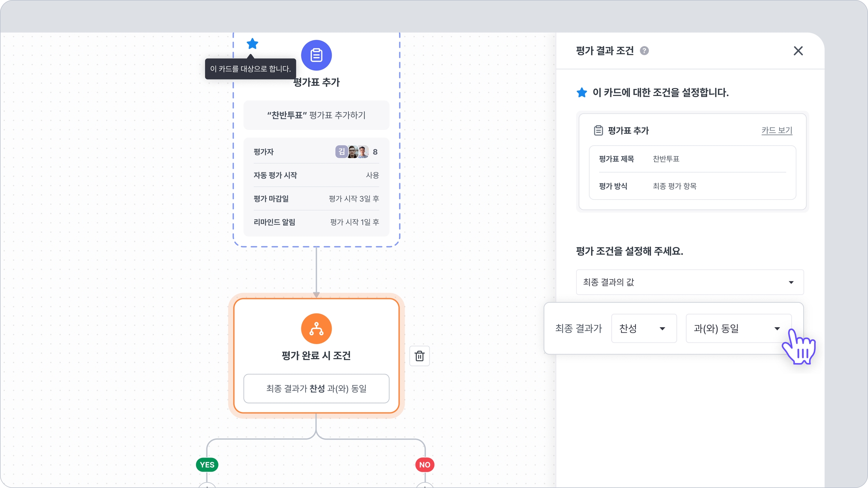Click the 평가 마감일 row
Viewport: 868px width, 488px height.
316,198
